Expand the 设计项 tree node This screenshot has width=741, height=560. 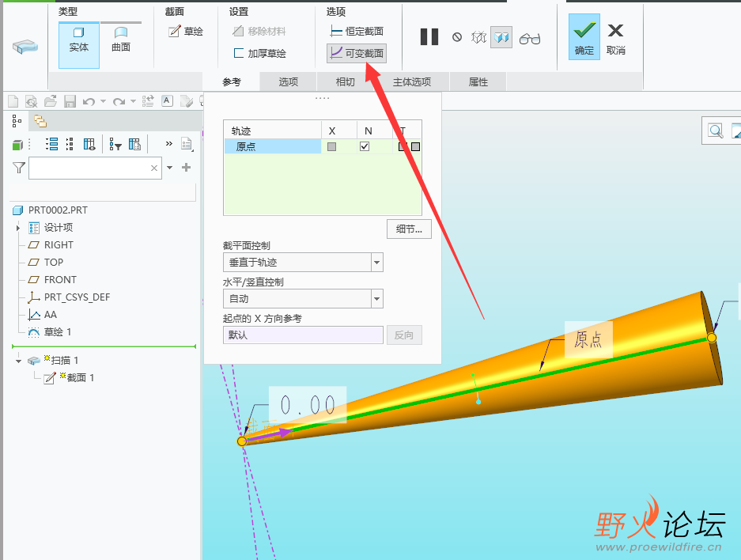coord(18,228)
